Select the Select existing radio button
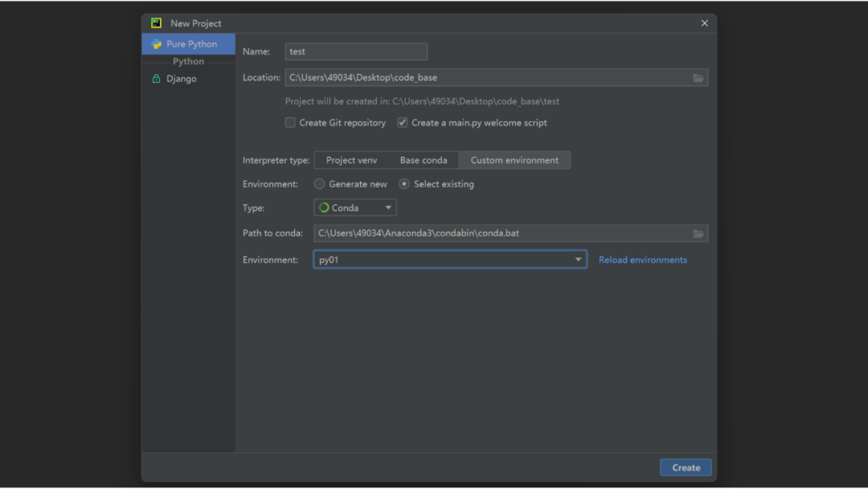This screenshot has width=868, height=489. [403, 183]
